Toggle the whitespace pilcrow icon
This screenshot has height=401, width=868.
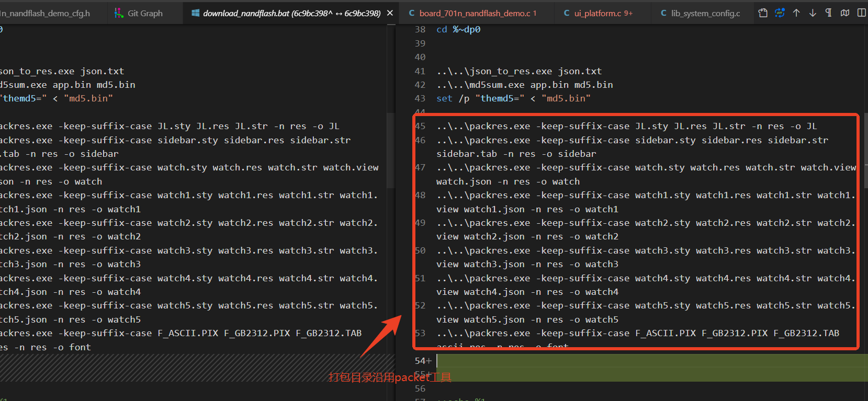(x=828, y=13)
